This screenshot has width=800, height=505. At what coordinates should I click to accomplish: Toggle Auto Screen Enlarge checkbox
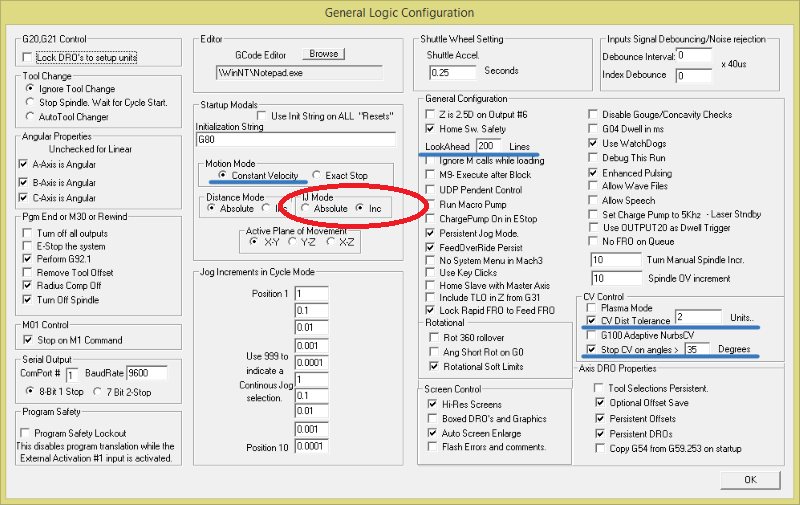pos(433,433)
